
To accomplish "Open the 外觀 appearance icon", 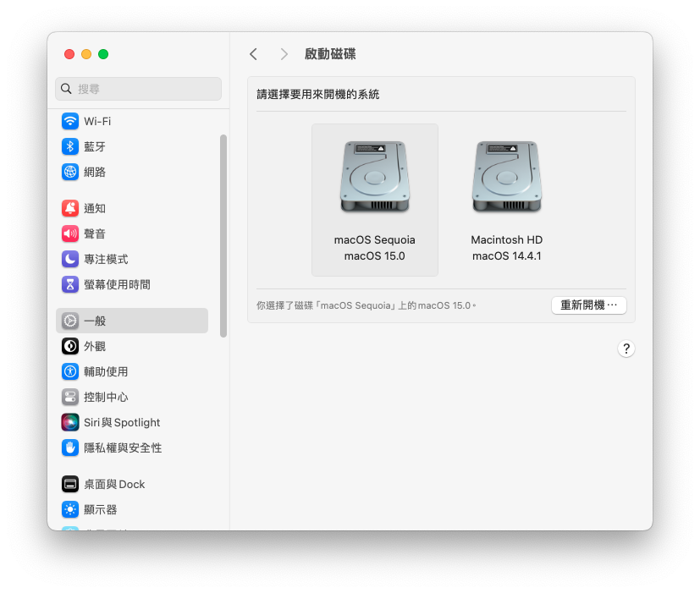I will tap(70, 346).
